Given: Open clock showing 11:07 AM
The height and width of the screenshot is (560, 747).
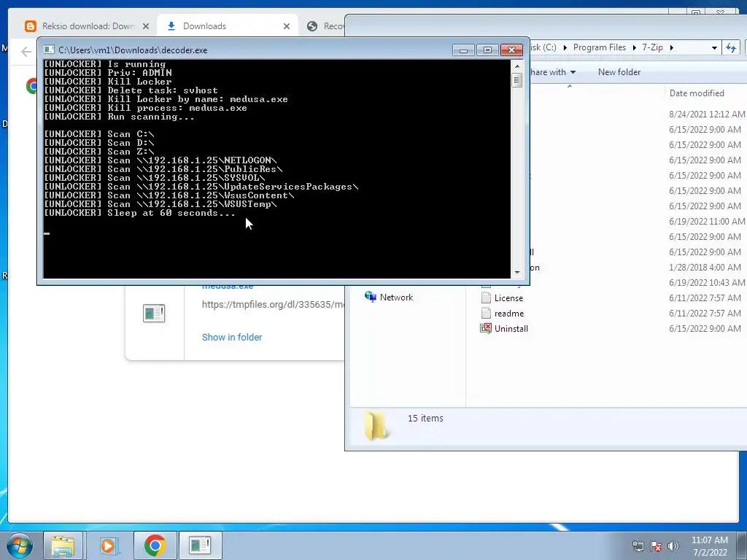Looking at the screenshot, I should pyautogui.click(x=709, y=546).
